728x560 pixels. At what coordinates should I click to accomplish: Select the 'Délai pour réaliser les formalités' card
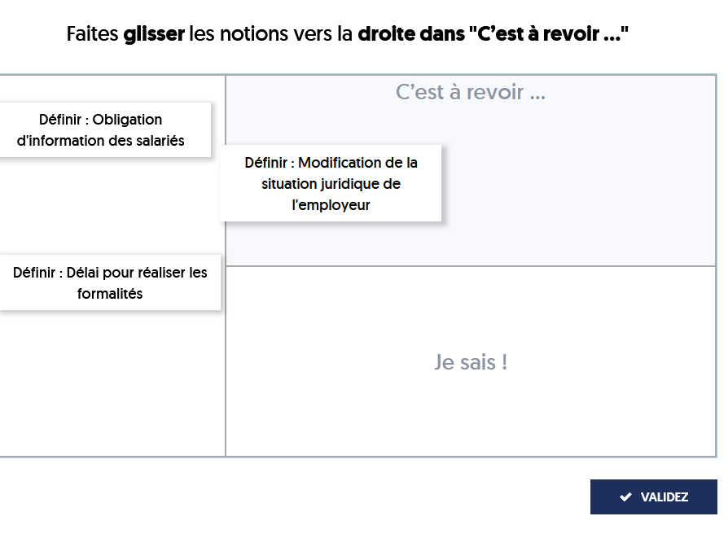coord(110,282)
